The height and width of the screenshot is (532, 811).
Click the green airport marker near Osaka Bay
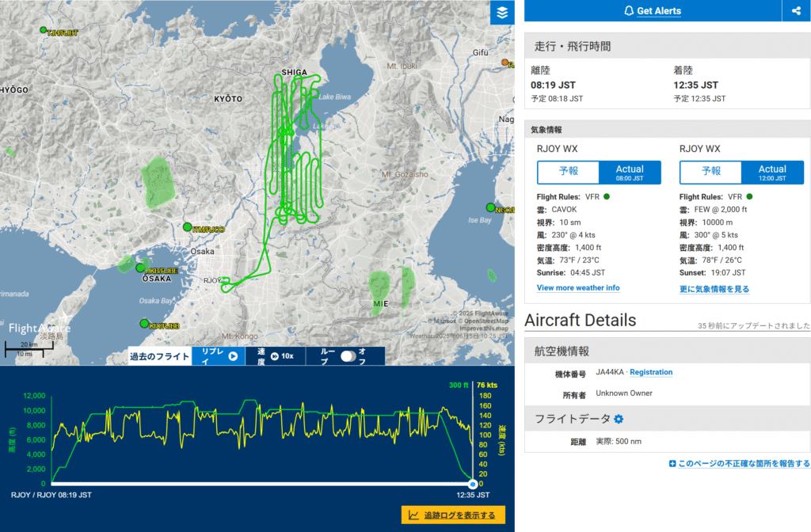pyautogui.click(x=143, y=324)
